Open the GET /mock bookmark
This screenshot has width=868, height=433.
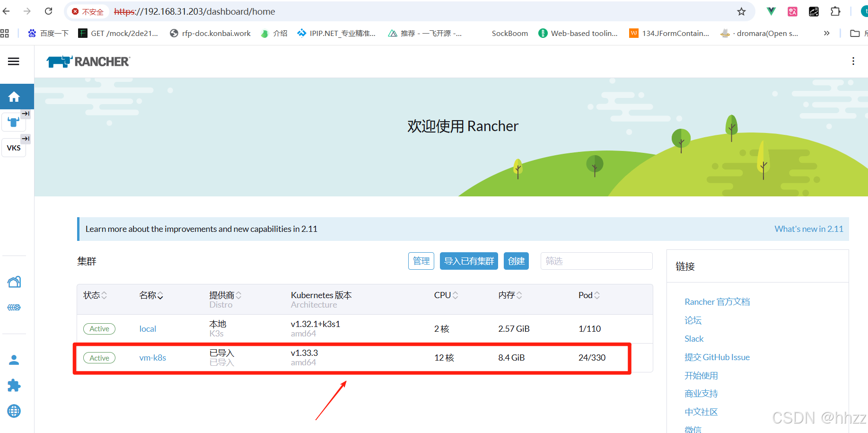118,33
